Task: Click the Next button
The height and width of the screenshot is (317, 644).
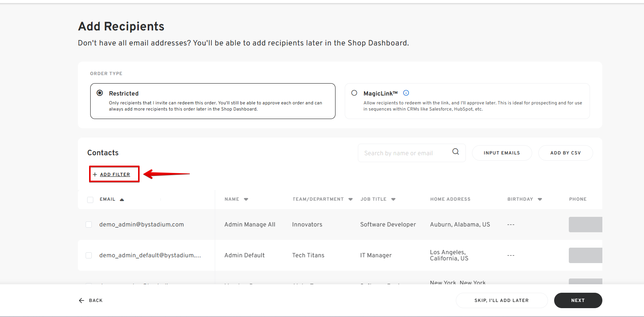Action: point(578,300)
